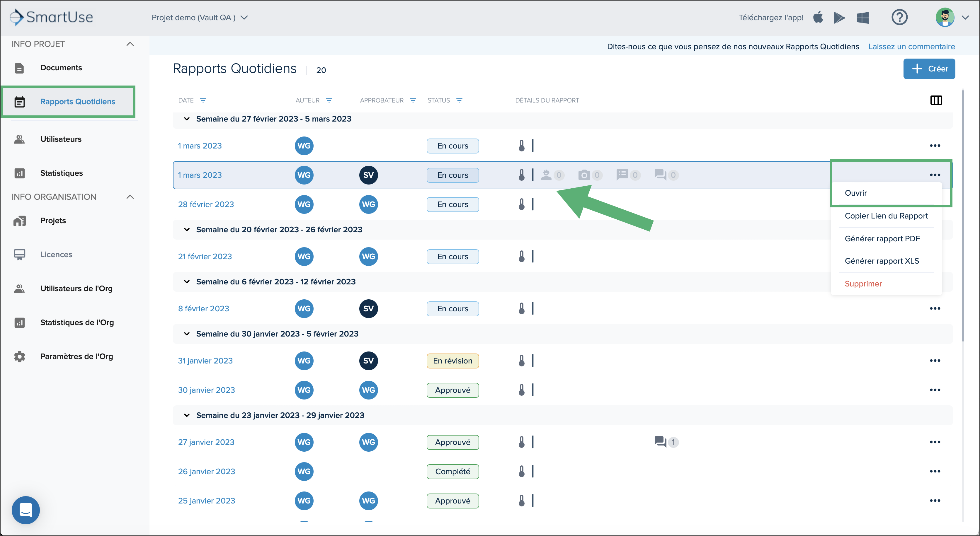Collapse the INFO PROJET section
The image size is (980, 536).
click(x=130, y=44)
